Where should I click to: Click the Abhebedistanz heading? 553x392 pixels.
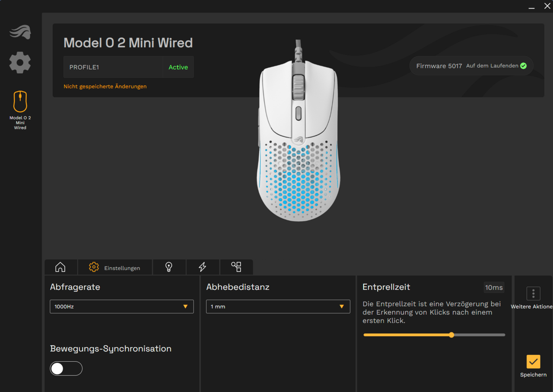[238, 287]
